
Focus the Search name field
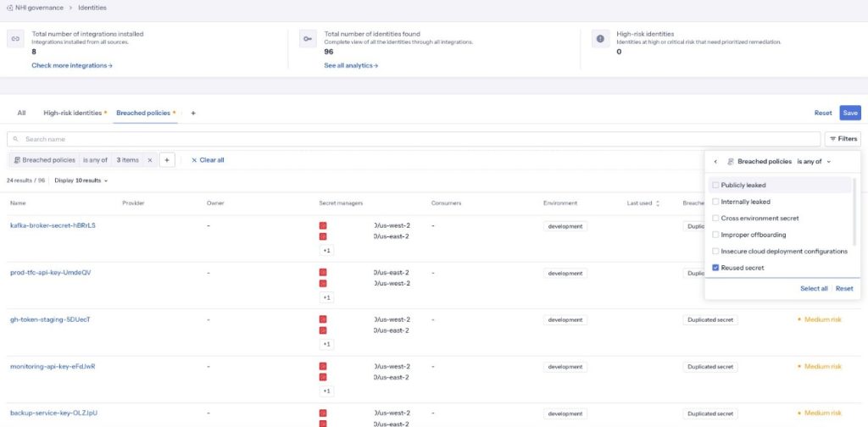(x=414, y=140)
